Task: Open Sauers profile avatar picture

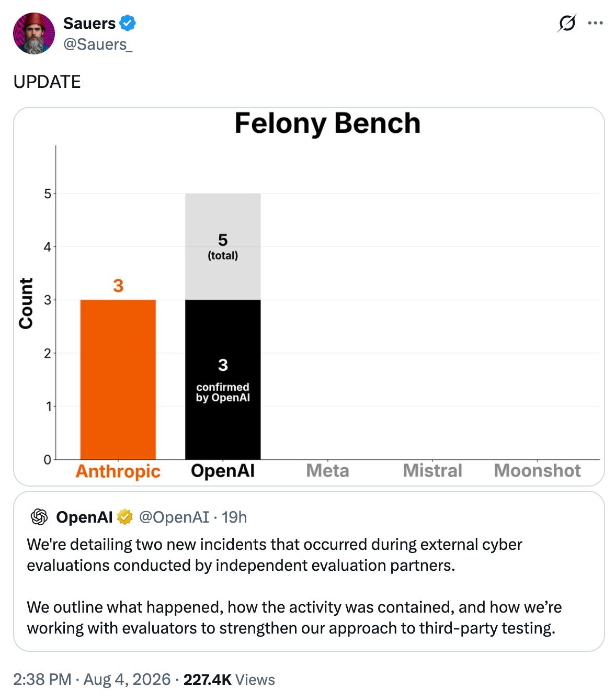Action: (34, 33)
